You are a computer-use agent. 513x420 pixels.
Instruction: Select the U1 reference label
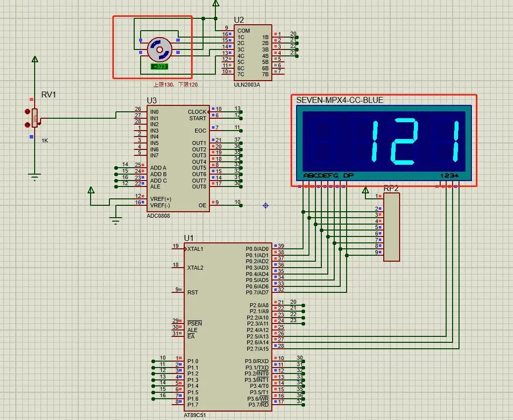coord(189,238)
